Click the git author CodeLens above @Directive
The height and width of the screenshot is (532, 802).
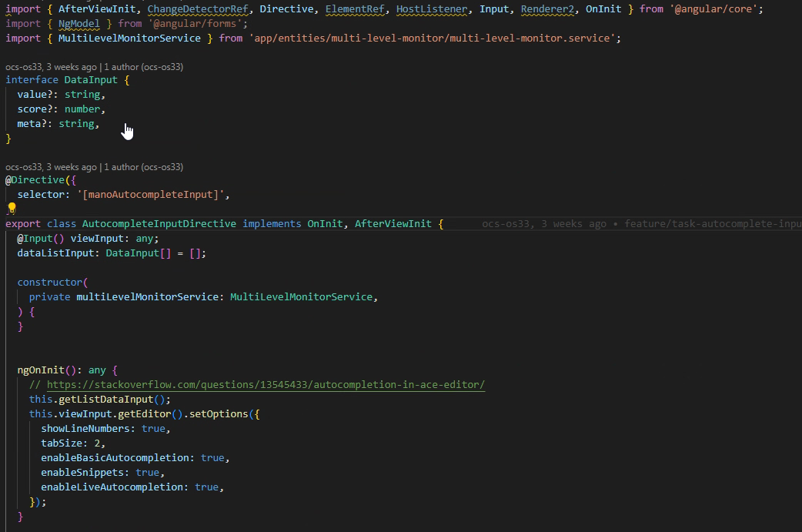(x=94, y=167)
